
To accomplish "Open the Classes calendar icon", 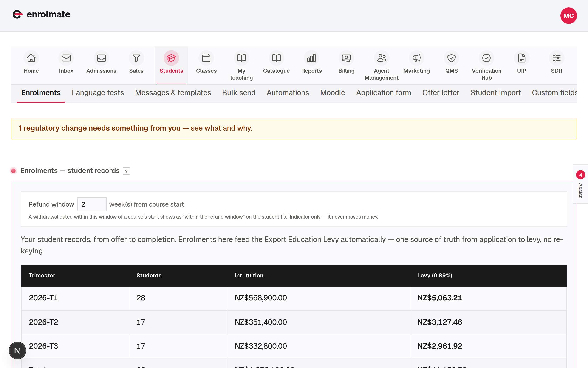I will 206,58.
